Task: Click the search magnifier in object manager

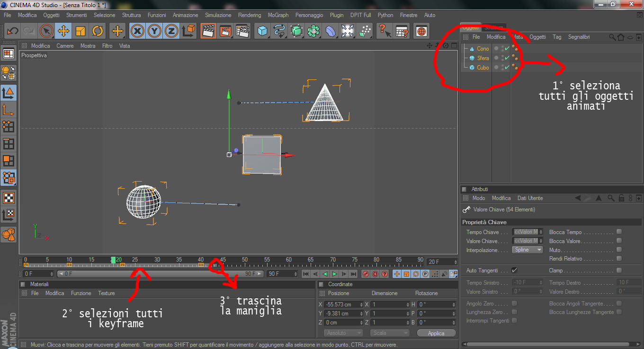Action: pyautogui.click(x=612, y=37)
